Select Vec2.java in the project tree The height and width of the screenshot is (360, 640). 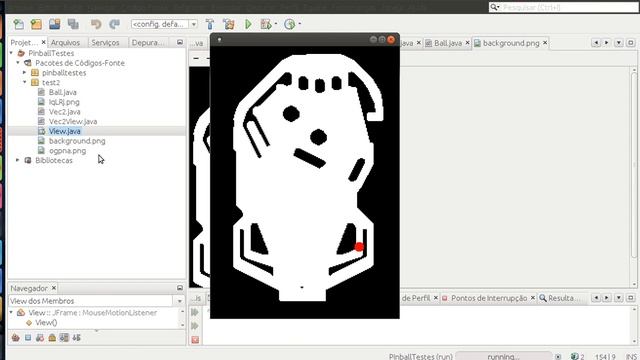pos(64,112)
